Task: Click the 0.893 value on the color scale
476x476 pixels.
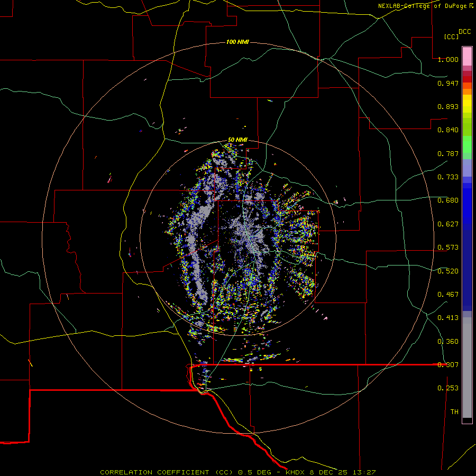Action: pyautogui.click(x=448, y=106)
